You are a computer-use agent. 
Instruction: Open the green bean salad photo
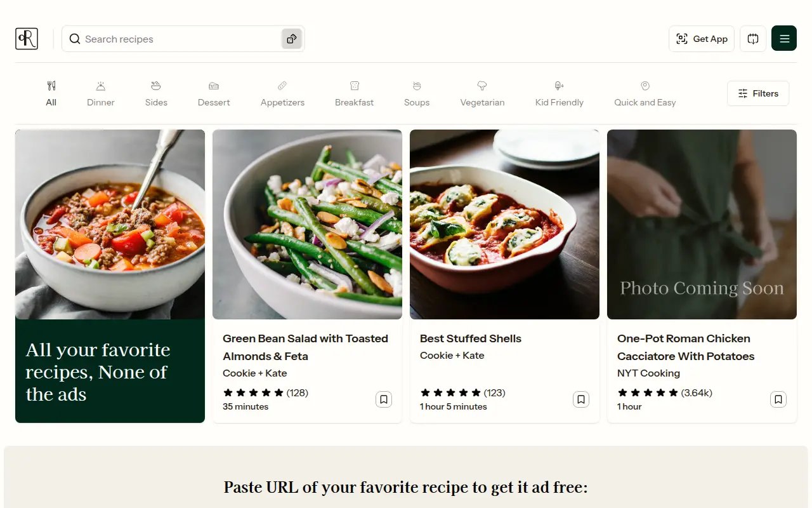coord(307,224)
